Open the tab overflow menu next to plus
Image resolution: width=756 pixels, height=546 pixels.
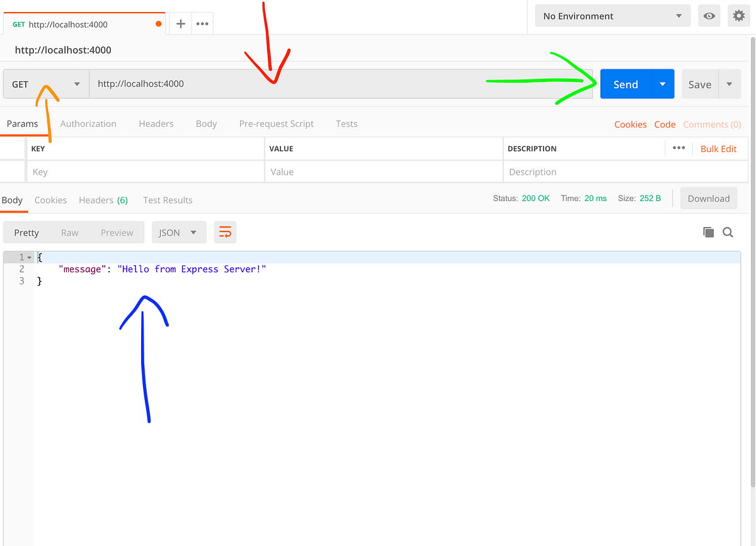[x=202, y=23]
